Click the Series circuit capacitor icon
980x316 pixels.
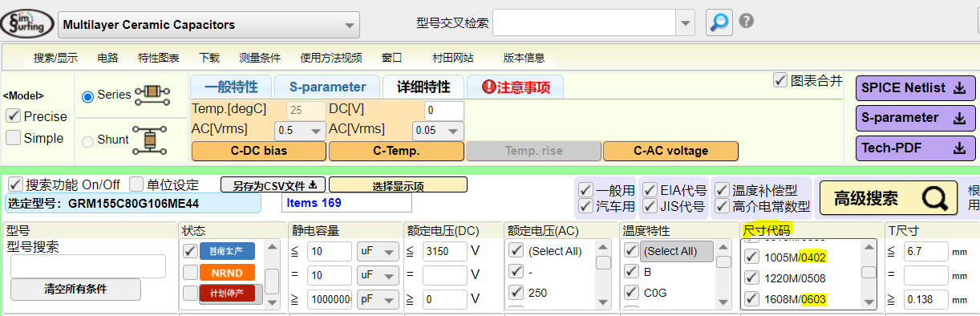[152, 95]
